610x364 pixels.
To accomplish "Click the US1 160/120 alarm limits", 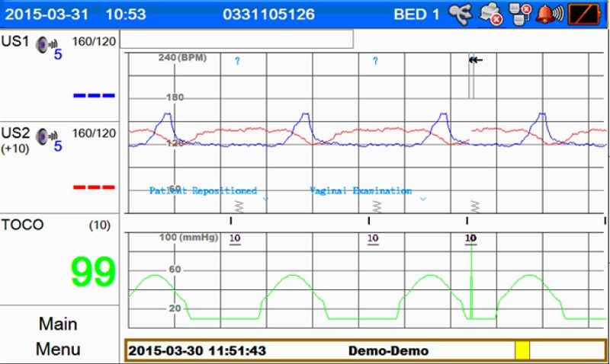I will tap(94, 41).
